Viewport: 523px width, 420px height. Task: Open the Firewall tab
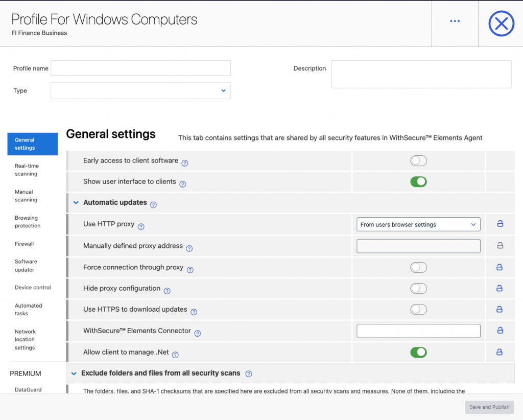[25, 244]
